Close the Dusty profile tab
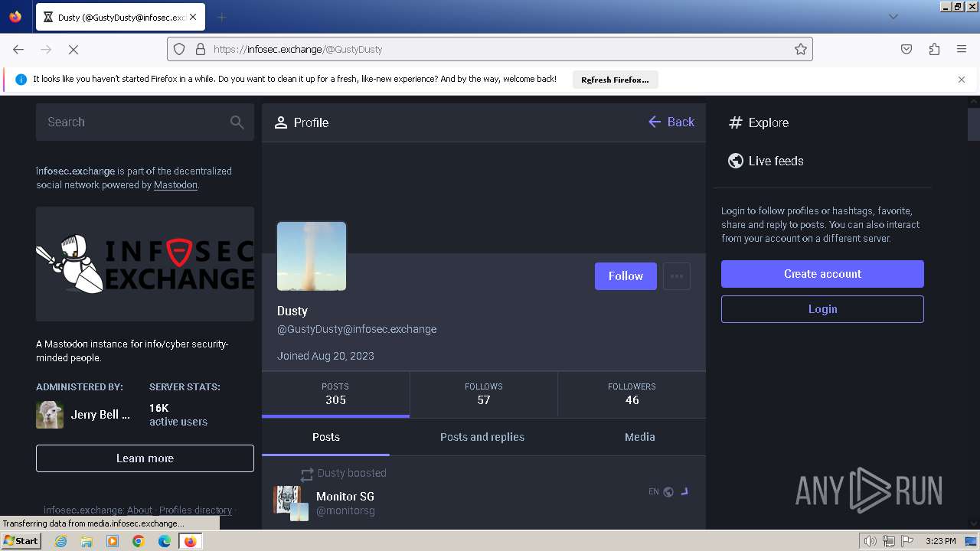 point(193,17)
